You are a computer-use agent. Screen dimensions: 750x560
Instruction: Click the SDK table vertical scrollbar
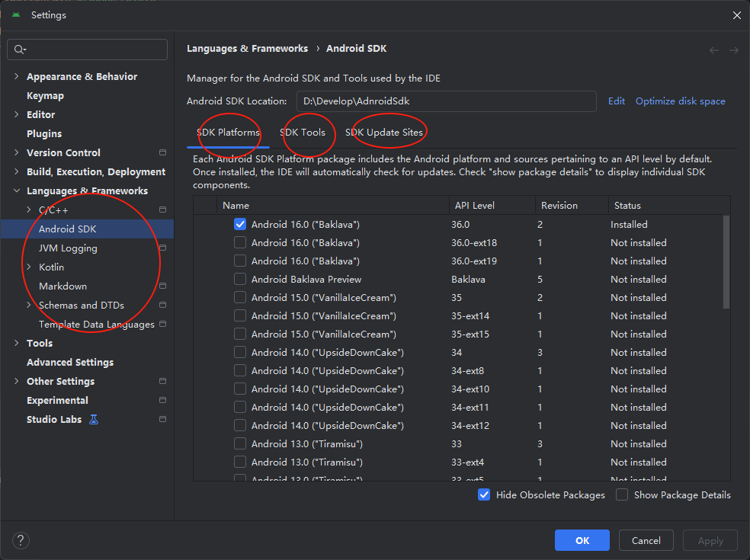pyautogui.click(x=726, y=262)
